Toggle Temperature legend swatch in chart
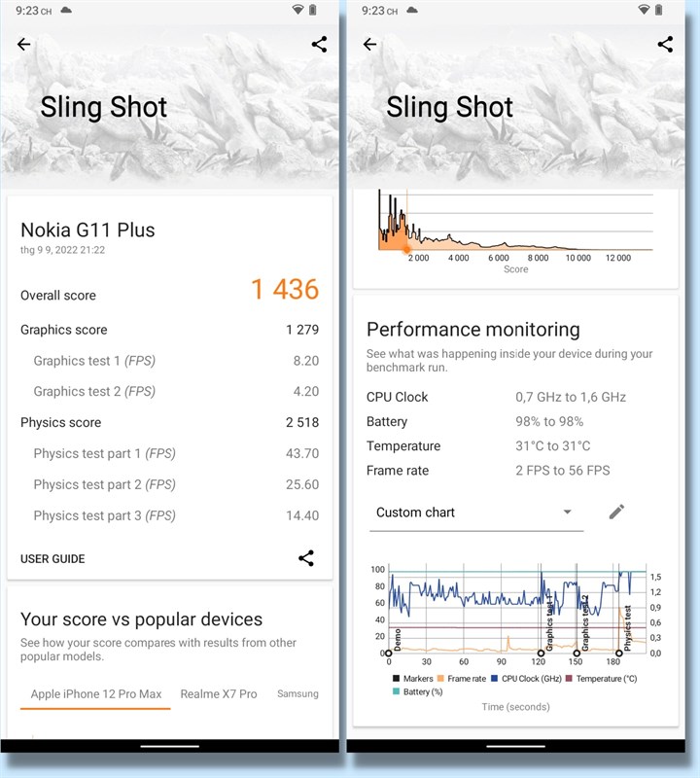Image resolution: width=700 pixels, height=778 pixels. coord(570,679)
